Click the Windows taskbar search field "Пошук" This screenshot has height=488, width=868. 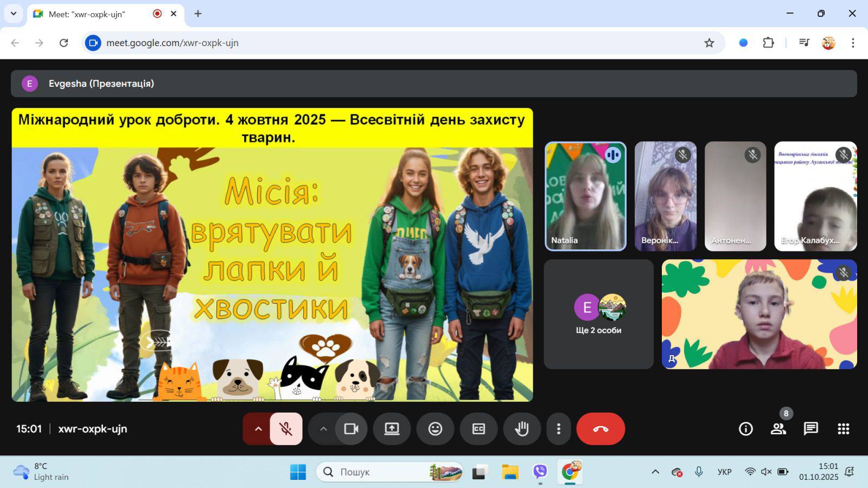click(x=380, y=472)
